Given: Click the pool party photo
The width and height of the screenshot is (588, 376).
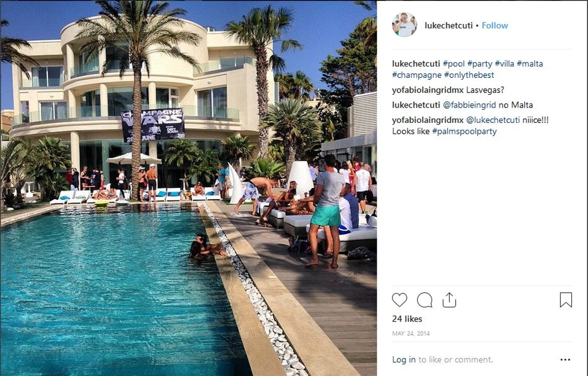Looking at the screenshot, I should pos(189,188).
